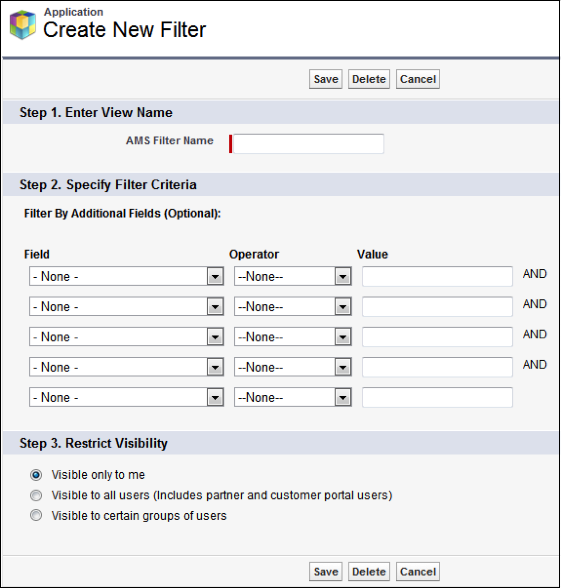Viewport: 561px width, 588px height.
Task: Click the top Delete button
Action: pyautogui.click(x=369, y=79)
